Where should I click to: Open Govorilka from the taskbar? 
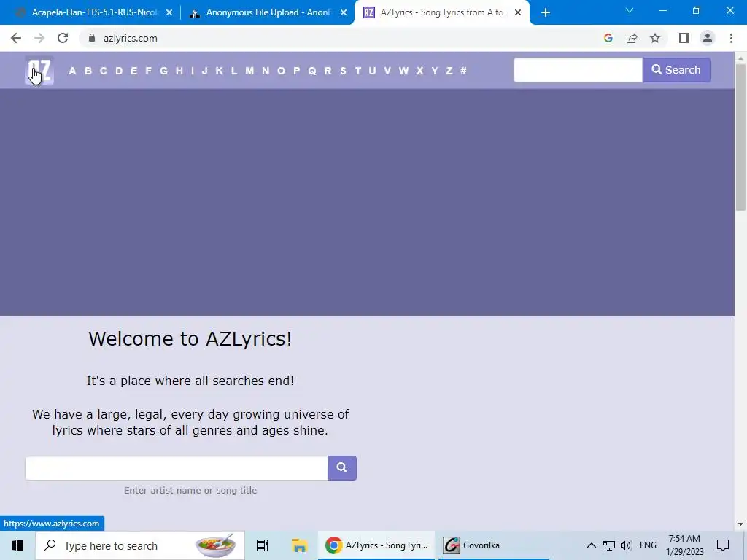pyautogui.click(x=494, y=545)
